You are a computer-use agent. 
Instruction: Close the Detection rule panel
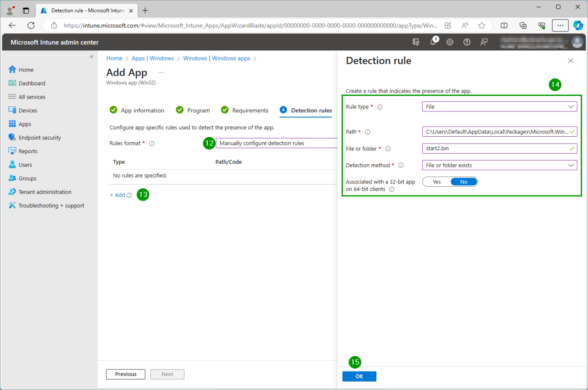570,61
